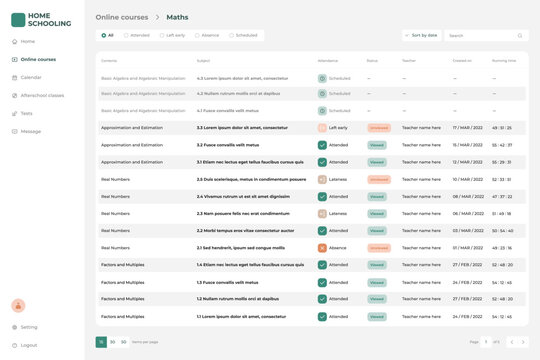Open the Sort by date dropdown
Image resolution: width=540 pixels, height=360 pixels.
tap(422, 35)
